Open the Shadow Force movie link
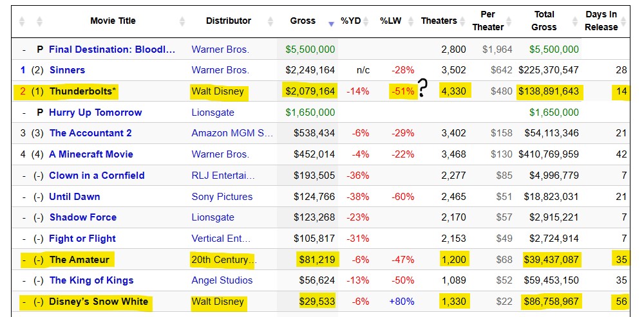Screen dimensions: 644x317 [x=83, y=217]
